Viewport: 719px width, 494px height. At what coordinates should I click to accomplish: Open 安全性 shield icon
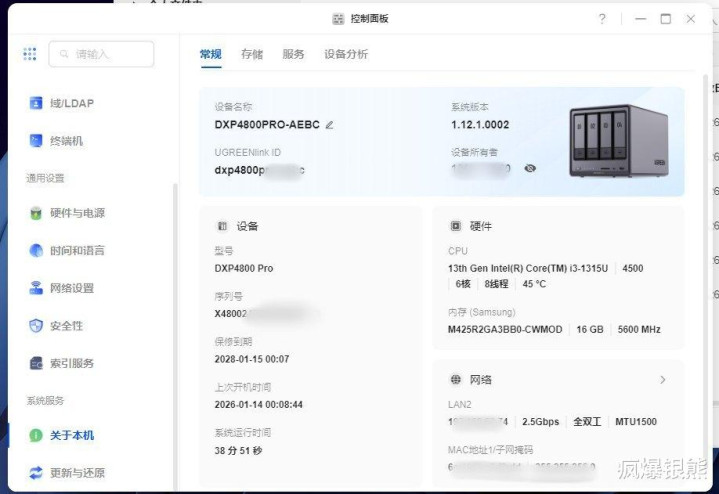pos(36,326)
